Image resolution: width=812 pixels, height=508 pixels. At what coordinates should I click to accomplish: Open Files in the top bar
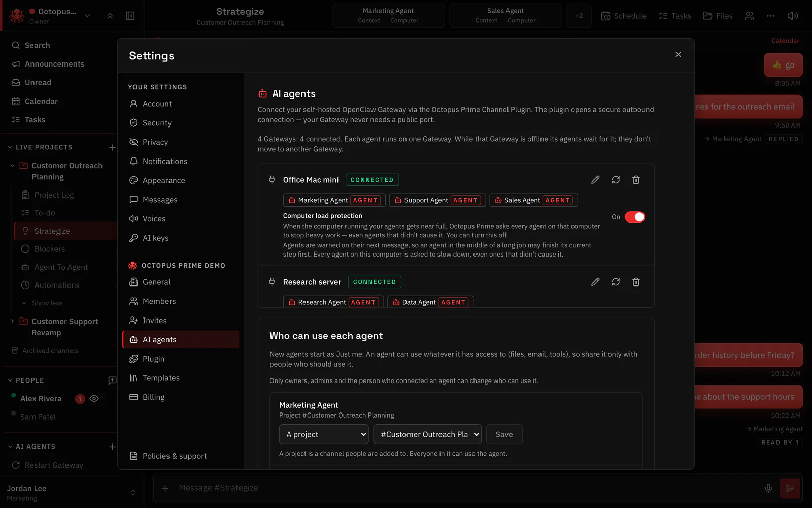718,16
